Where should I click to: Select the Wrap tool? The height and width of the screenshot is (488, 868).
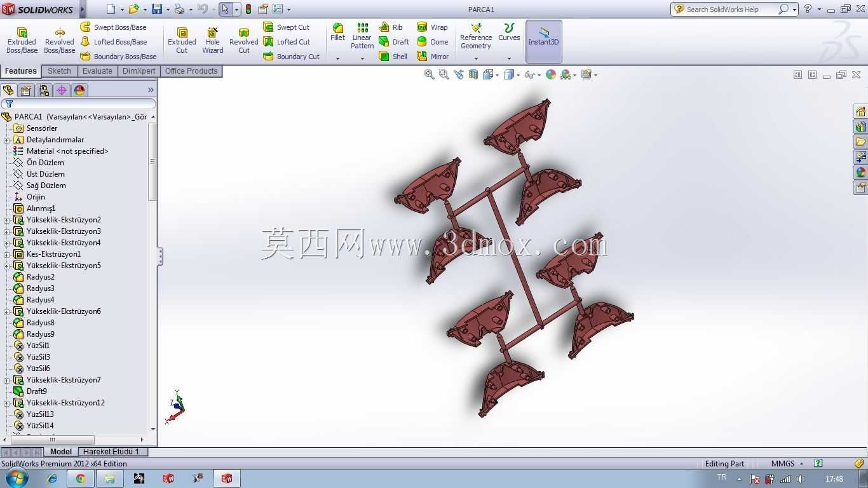[432, 27]
